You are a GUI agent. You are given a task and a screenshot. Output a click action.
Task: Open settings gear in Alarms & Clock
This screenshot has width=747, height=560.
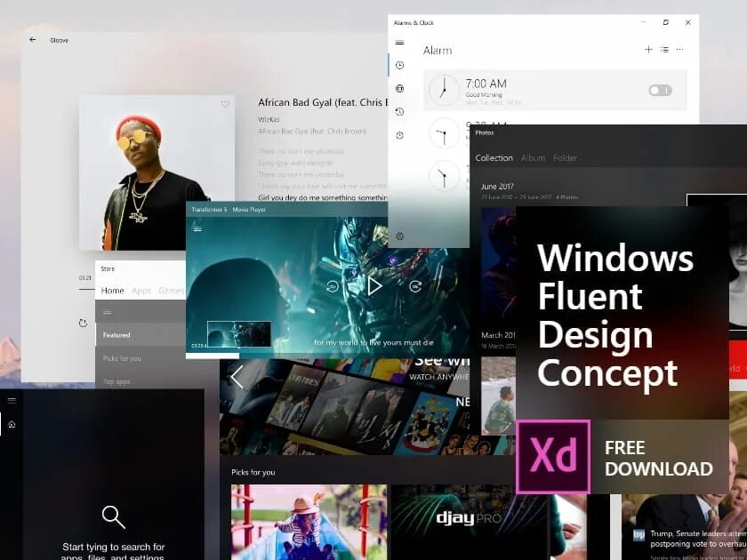click(399, 236)
